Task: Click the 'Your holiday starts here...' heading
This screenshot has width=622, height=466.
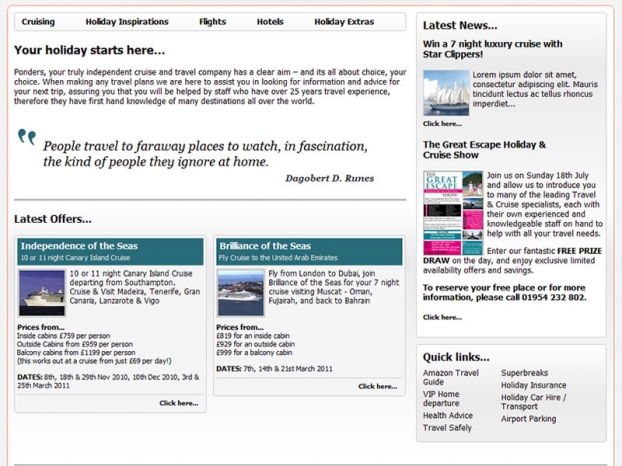Action: [x=89, y=50]
